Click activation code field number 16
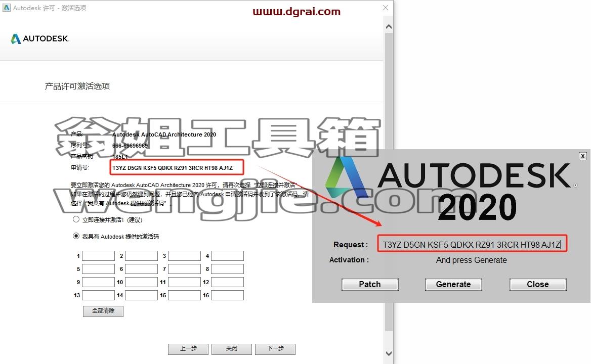Image resolution: width=591 pixels, height=364 pixels. point(227,295)
